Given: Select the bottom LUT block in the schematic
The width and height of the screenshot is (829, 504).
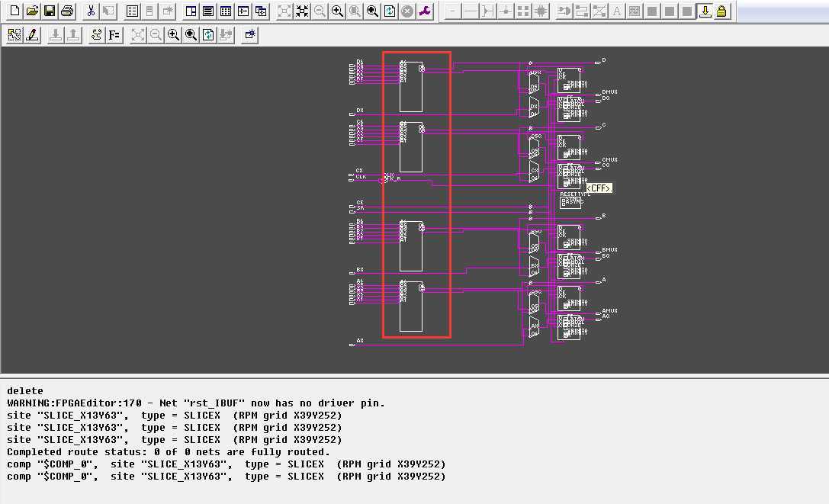Looking at the screenshot, I should tap(411, 307).
